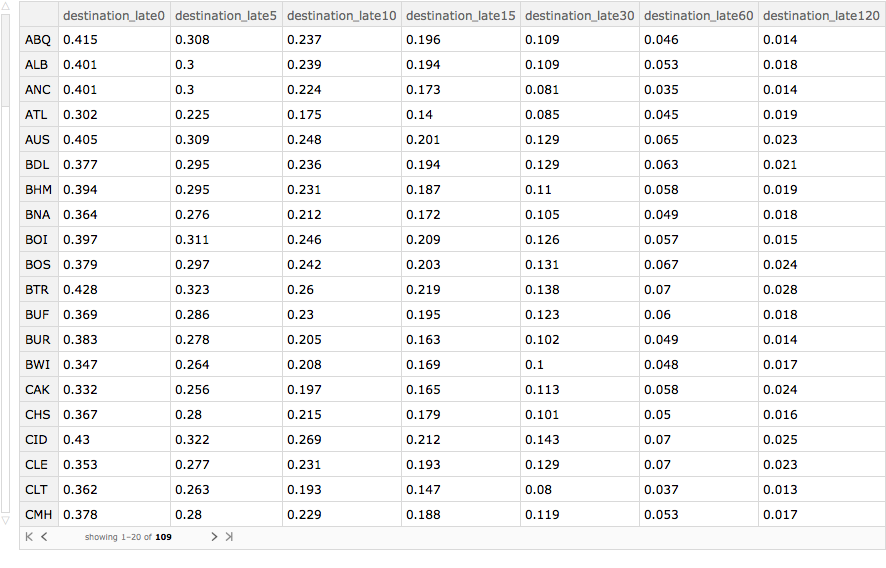Viewport: 886px width, 568px height.
Task: Click the destination_late0 column header
Action: click(x=113, y=15)
